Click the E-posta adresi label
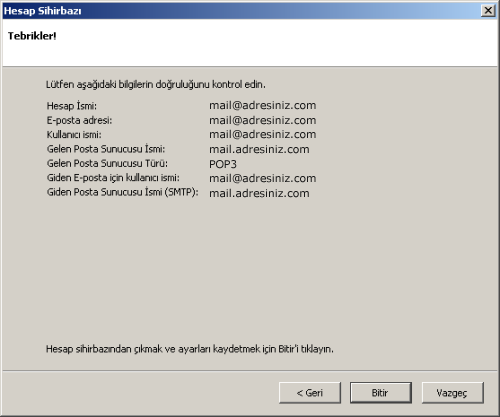This screenshot has width=500, height=417. [79, 120]
